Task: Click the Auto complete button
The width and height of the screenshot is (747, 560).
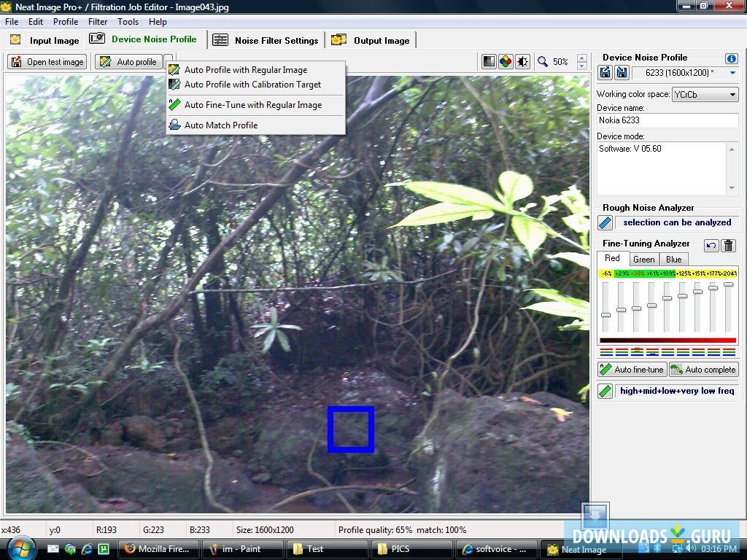Action: (x=704, y=370)
